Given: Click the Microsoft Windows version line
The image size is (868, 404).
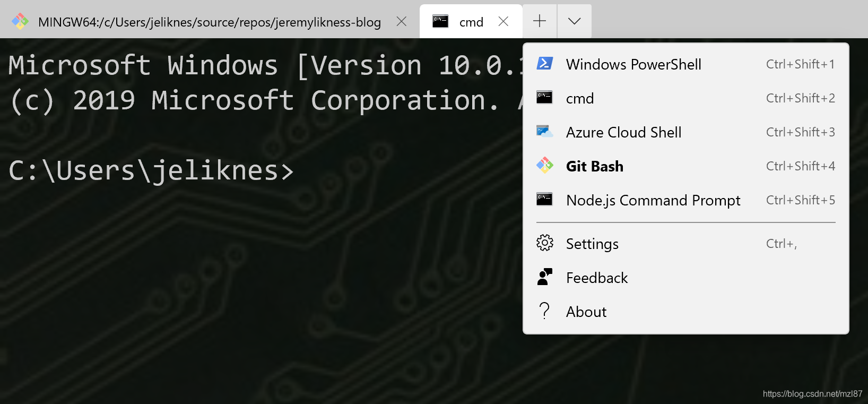Looking at the screenshot, I should tap(265, 66).
